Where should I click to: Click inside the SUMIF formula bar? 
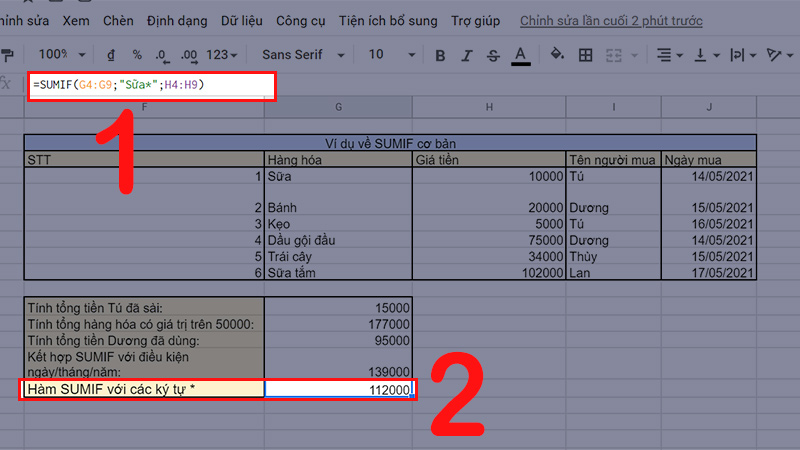click(152, 85)
